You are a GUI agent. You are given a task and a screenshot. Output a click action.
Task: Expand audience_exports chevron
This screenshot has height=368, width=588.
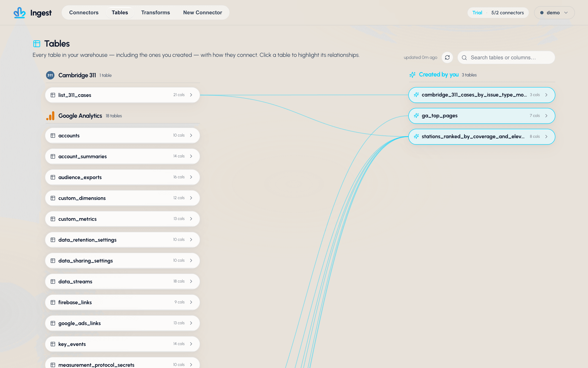click(x=191, y=177)
